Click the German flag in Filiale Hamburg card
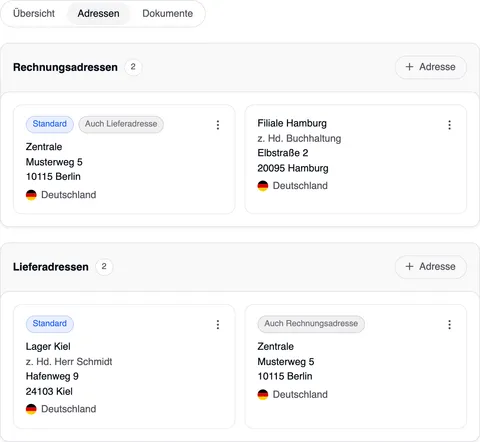 coord(263,186)
